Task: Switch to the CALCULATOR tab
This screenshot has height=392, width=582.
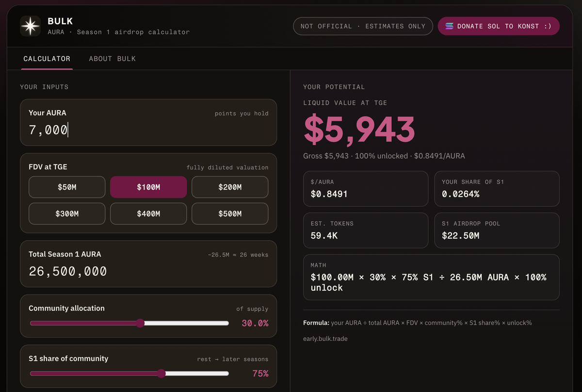Action: 47,59
